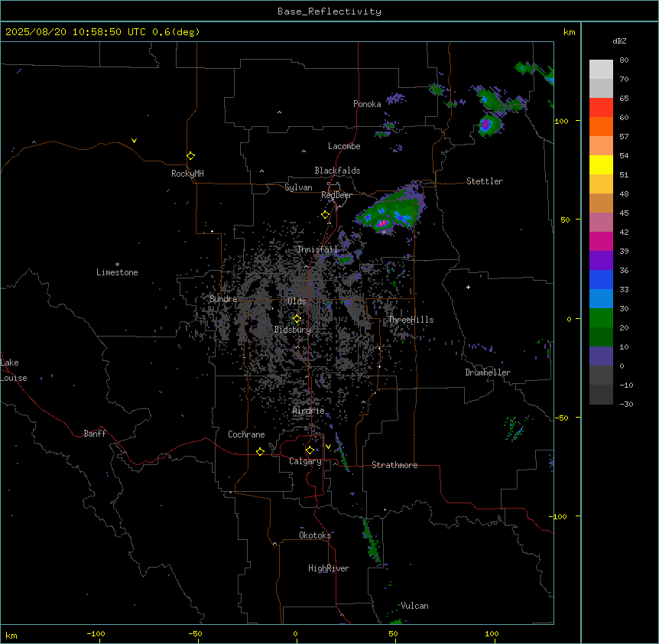659x644 pixels.
Task: Click the intense storm cell southeast of RedDeer
Action: [x=391, y=210]
